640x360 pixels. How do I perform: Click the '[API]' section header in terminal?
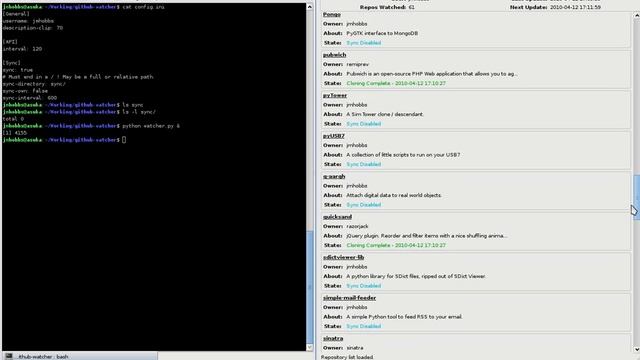tap(10, 42)
